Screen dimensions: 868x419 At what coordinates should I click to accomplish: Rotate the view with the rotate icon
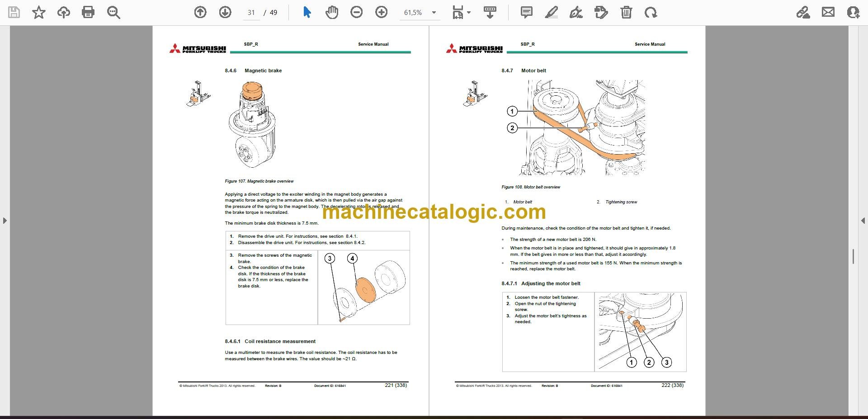click(651, 12)
